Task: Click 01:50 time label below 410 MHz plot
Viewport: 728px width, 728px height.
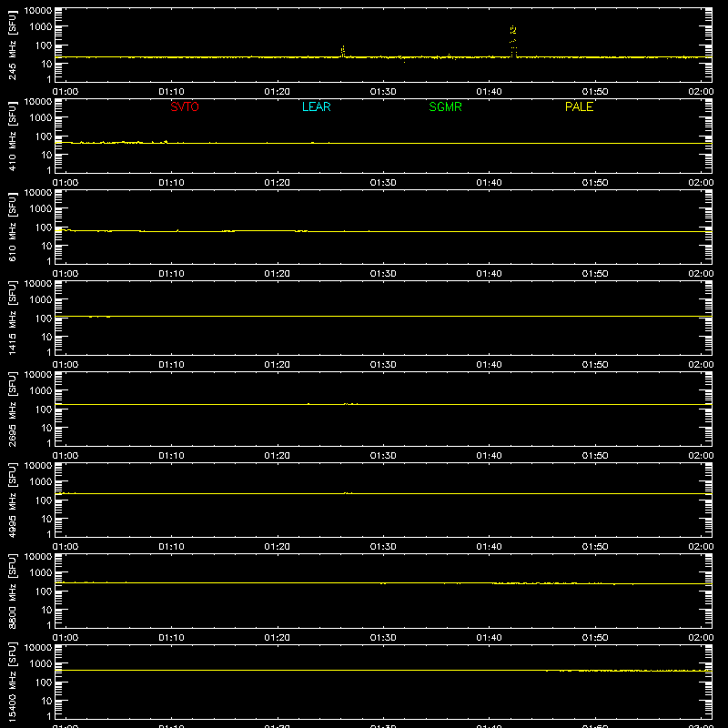Action: point(595,183)
